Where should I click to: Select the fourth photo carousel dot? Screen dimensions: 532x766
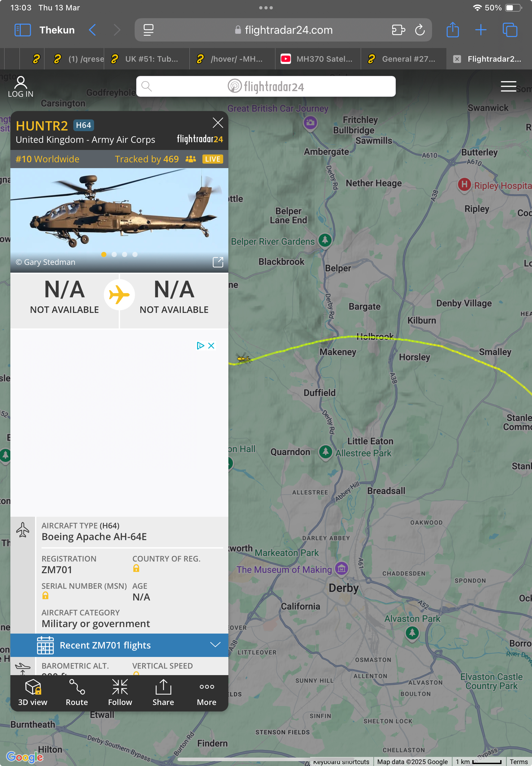(135, 254)
